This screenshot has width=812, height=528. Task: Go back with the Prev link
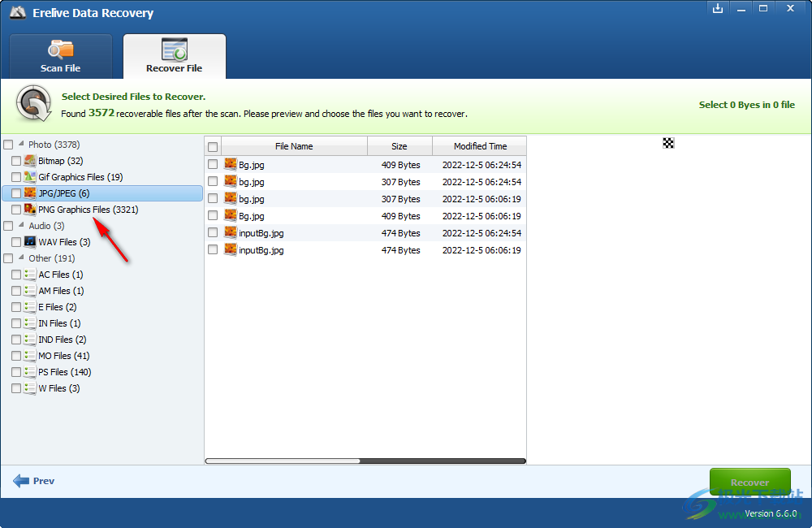point(44,481)
